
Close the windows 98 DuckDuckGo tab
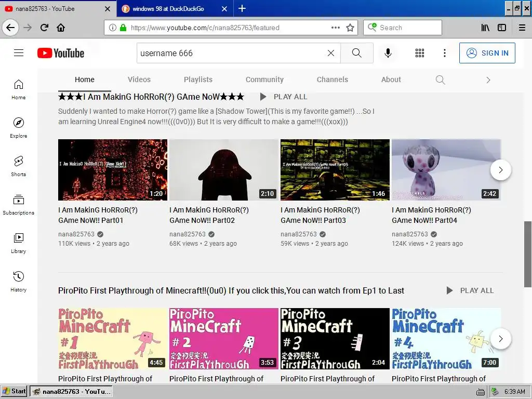(224, 8)
